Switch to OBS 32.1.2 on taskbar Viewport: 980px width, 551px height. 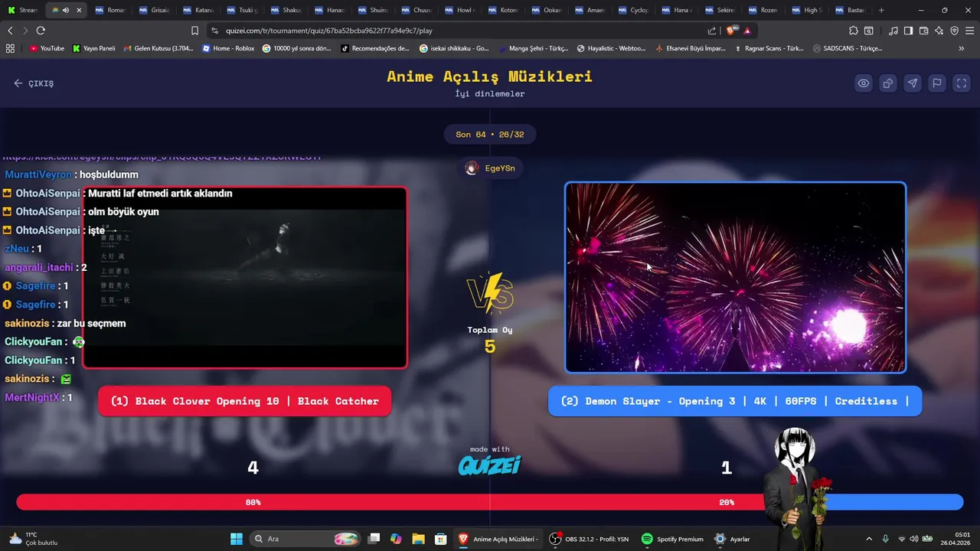point(590,539)
